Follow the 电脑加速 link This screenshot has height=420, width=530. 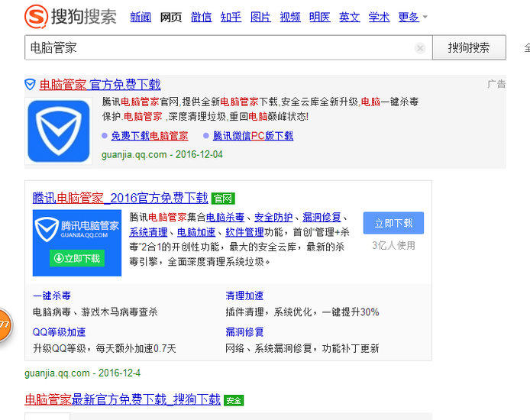[196, 232]
